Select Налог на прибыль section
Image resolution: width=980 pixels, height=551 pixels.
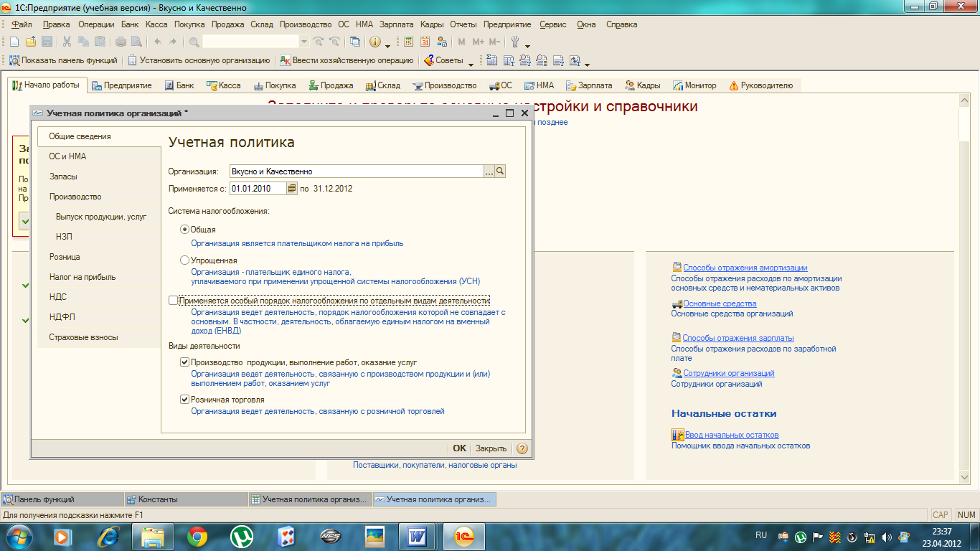point(99,277)
